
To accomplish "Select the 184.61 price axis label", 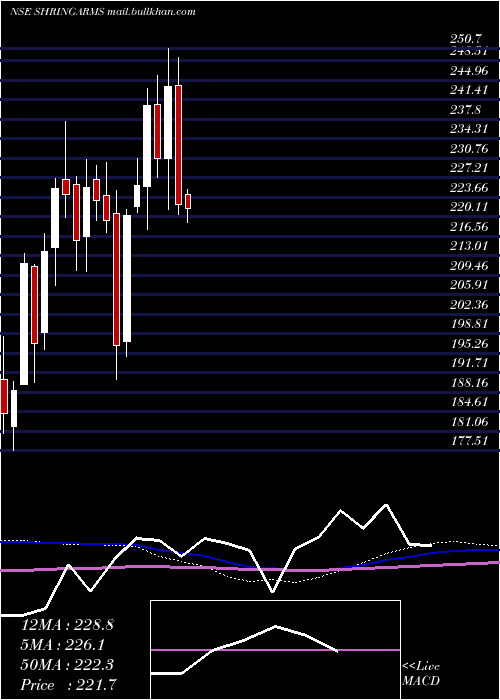I will click(x=470, y=402).
